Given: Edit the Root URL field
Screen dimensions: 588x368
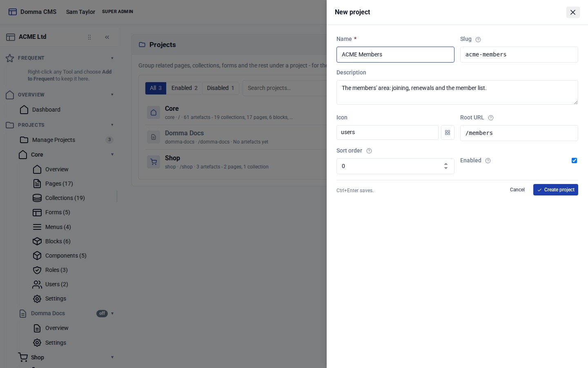Looking at the screenshot, I should pyautogui.click(x=519, y=133).
